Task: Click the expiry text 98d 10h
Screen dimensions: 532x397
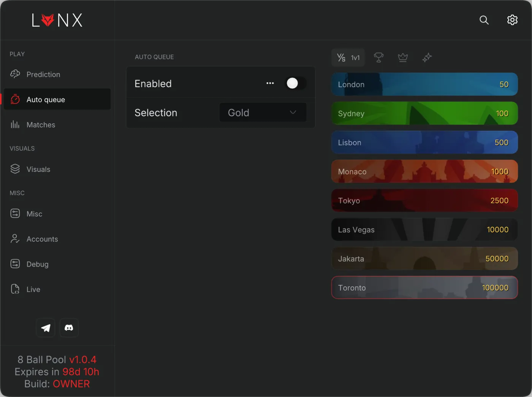Action: 81,372
